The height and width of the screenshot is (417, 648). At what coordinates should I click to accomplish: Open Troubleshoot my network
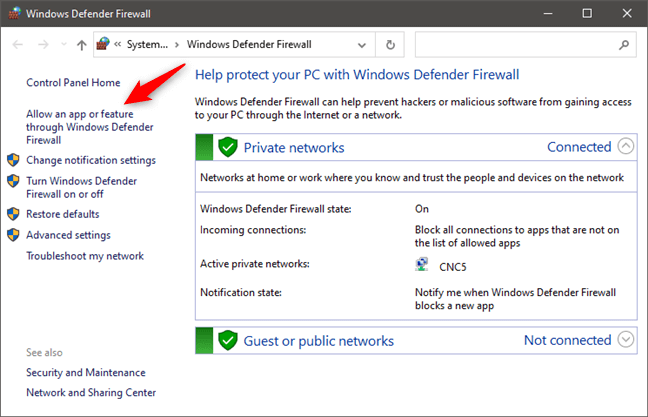pos(85,256)
